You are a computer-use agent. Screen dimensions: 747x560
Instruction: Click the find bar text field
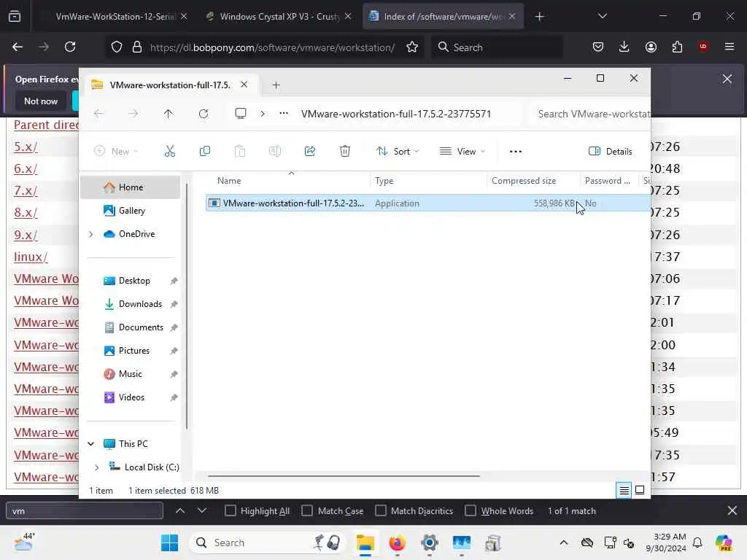[x=85, y=510]
